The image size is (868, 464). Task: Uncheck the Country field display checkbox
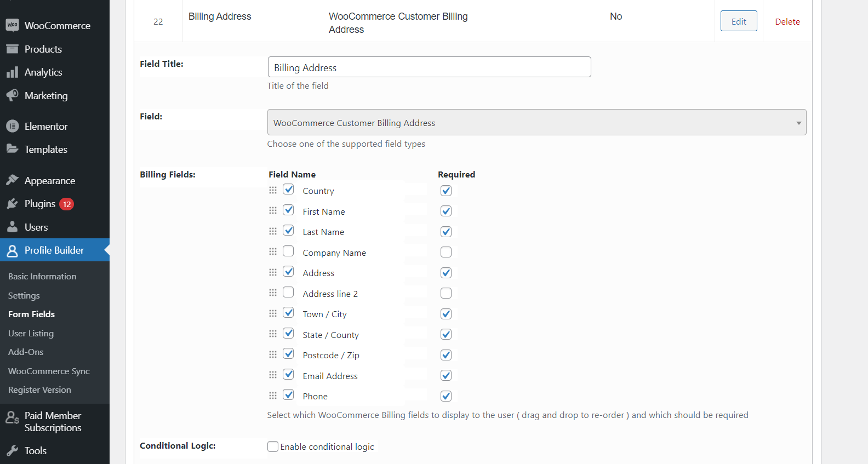(x=288, y=190)
